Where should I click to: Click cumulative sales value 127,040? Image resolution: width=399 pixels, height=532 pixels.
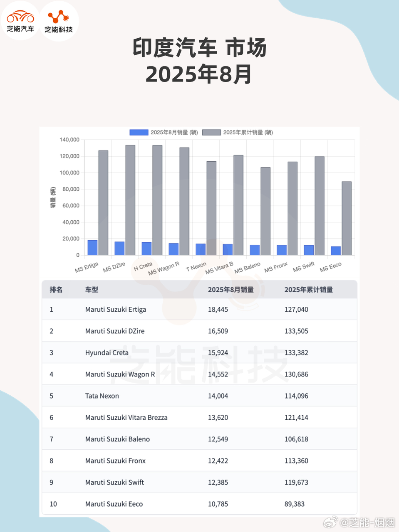tap(296, 310)
